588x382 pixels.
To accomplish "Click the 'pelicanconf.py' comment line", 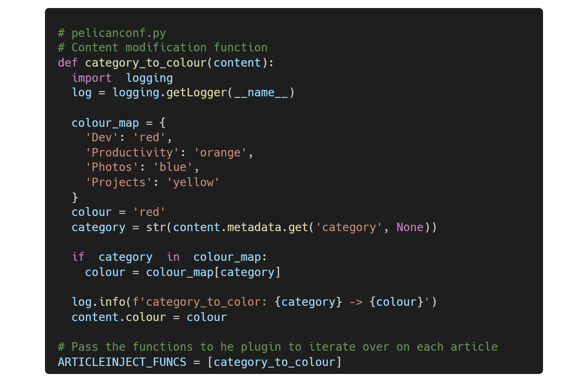I will click(112, 33).
